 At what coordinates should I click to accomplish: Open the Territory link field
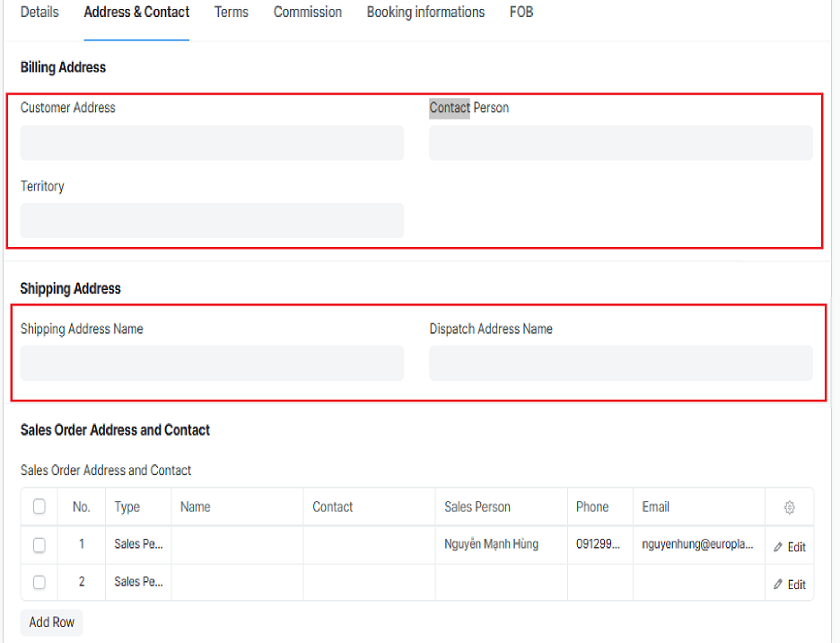click(x=212, y=220)
